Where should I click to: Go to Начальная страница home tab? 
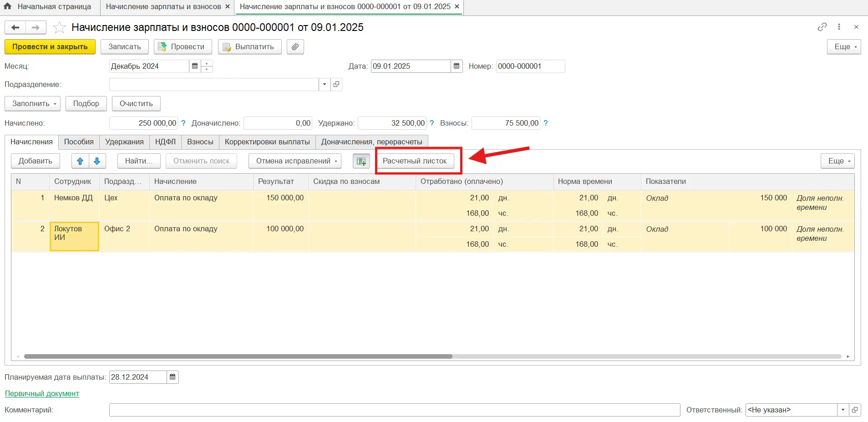pyautogui.click(x=48, y=7)
